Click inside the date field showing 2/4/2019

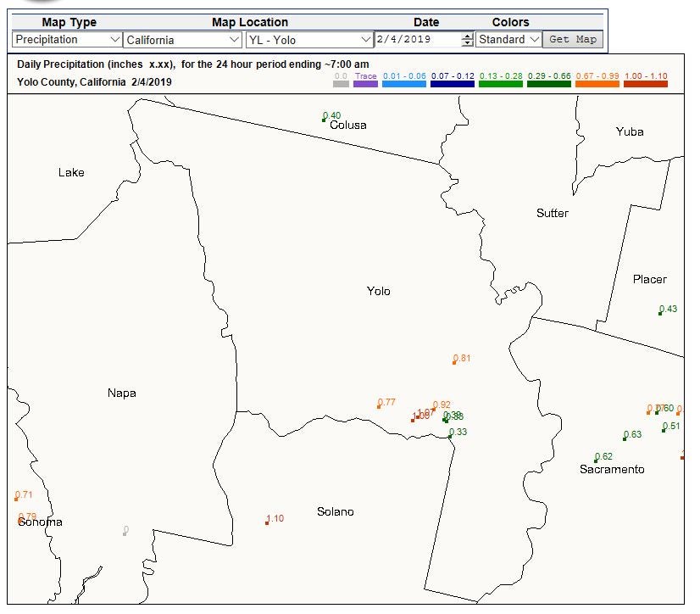(x=419, y=39)
